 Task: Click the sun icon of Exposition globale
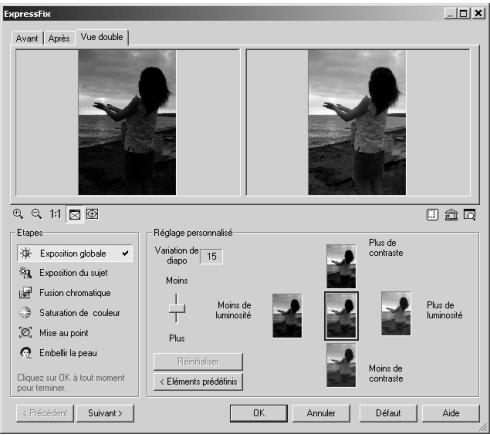point(26,253)
